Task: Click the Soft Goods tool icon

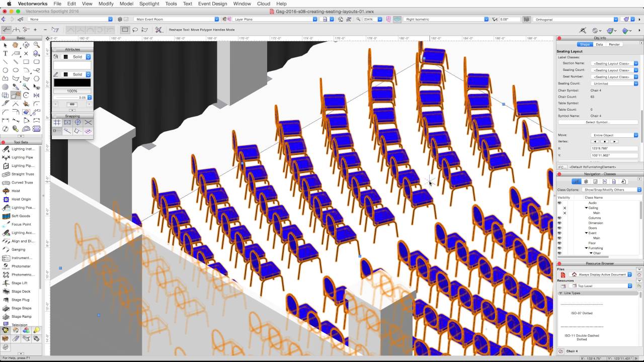Action: (x=6, y=216)
